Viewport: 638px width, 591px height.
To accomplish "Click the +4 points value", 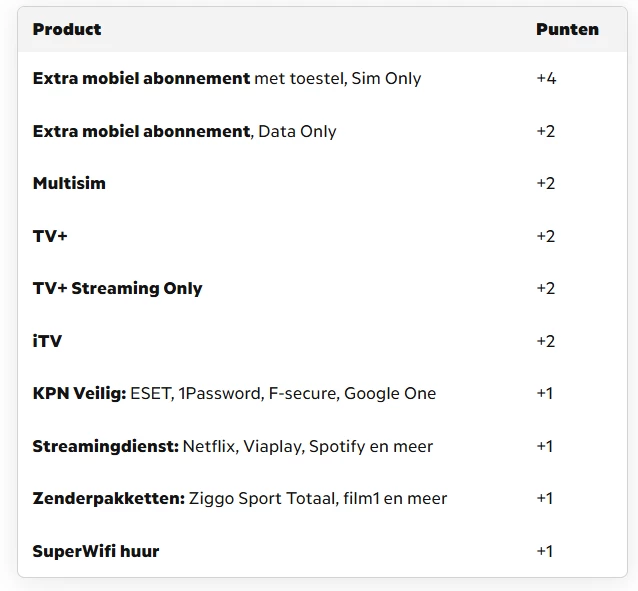I will tap(546, 78).
